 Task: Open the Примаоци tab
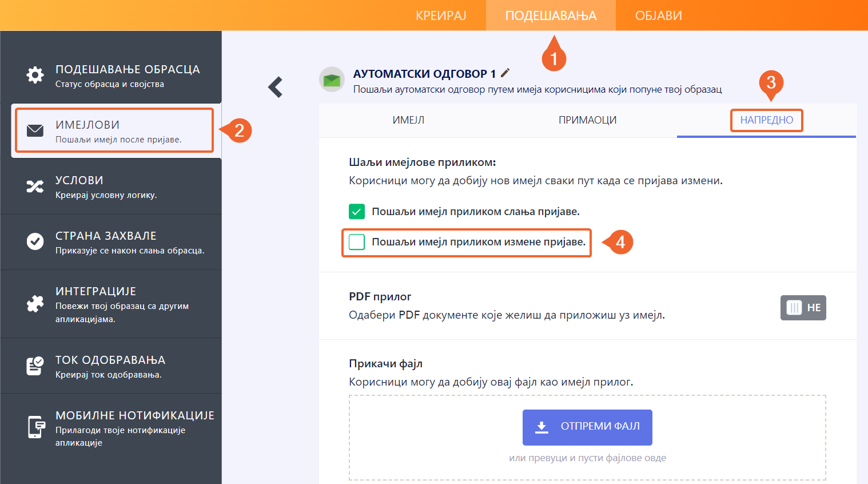click(587, 120)
